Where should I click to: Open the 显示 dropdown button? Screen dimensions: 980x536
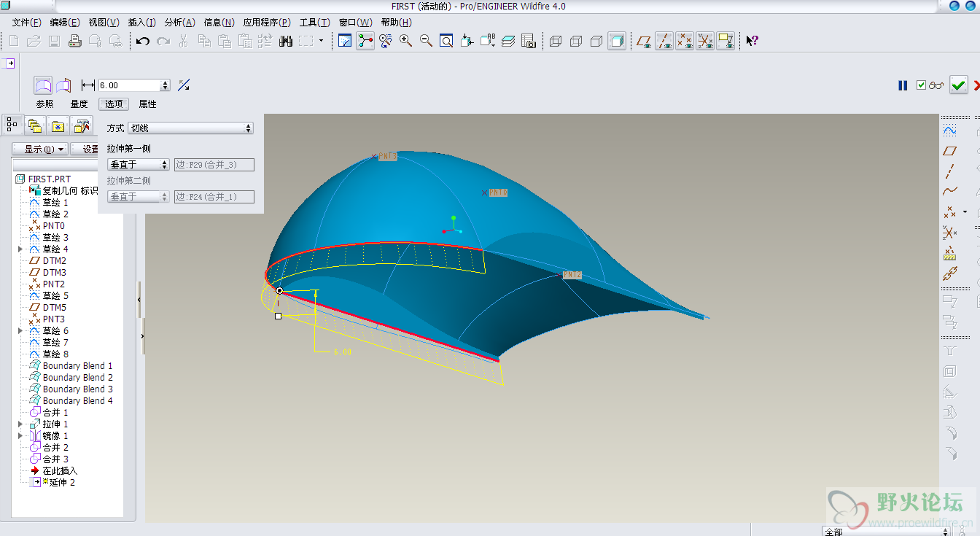click(41, 149)
